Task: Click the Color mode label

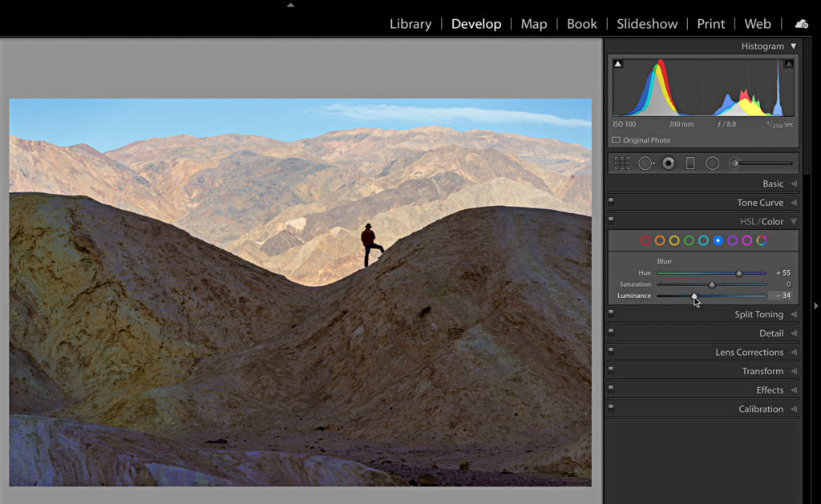Action: (x=773, y=221)
